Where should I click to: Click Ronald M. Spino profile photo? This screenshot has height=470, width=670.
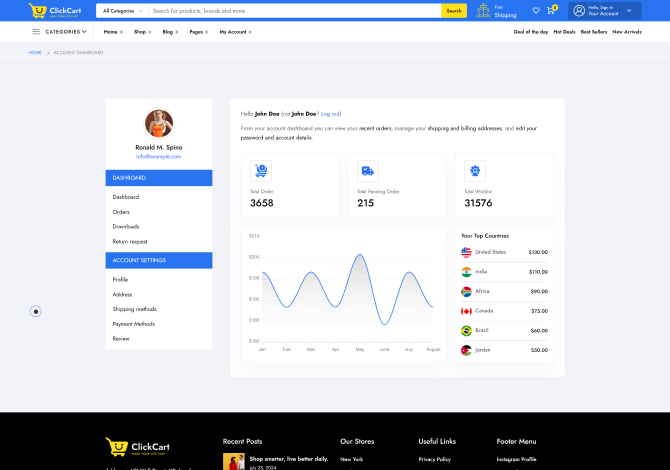tap(158, 123)
